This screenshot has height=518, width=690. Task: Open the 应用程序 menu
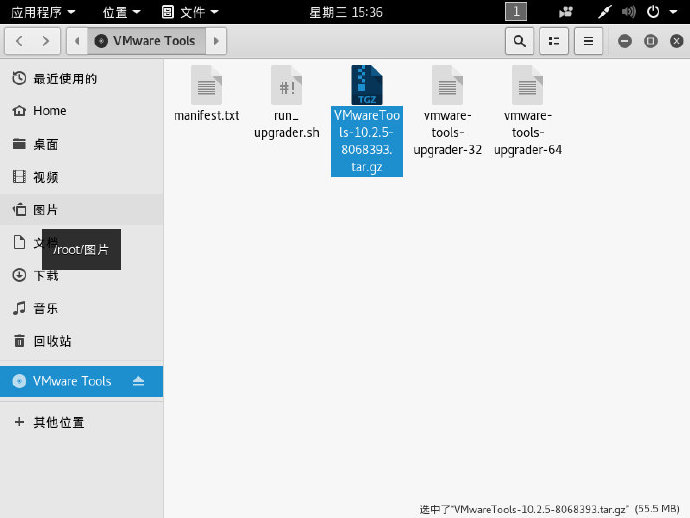pos(43,12)
